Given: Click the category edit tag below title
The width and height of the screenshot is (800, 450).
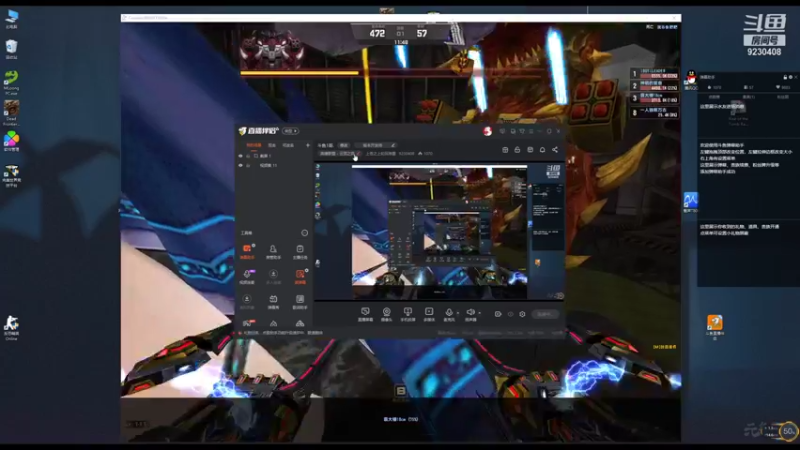Looking at the screenshot, I should click(x=339, y=153).
